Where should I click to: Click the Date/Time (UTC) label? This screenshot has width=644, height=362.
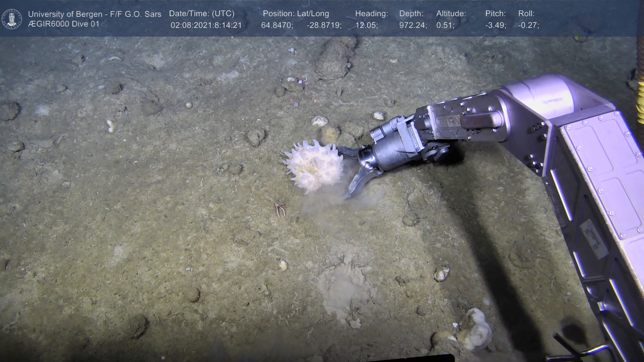pyautogui.click(x=202, y=13)
